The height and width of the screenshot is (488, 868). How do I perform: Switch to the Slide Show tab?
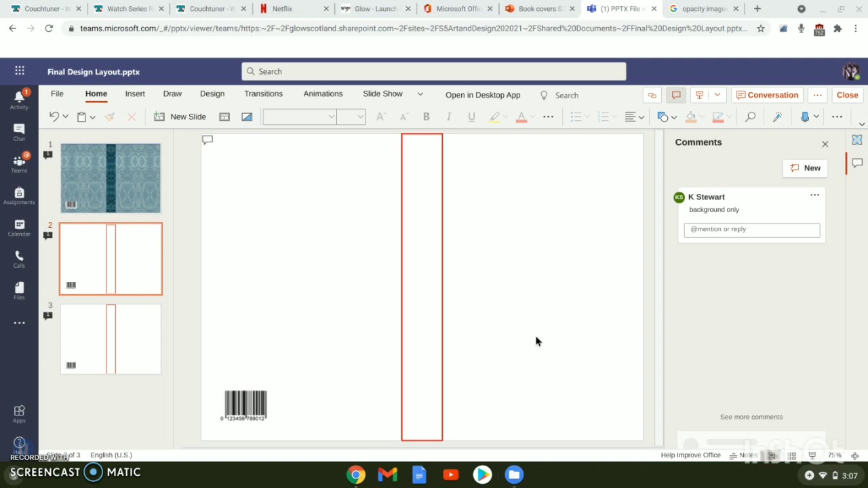click(382, 94)
